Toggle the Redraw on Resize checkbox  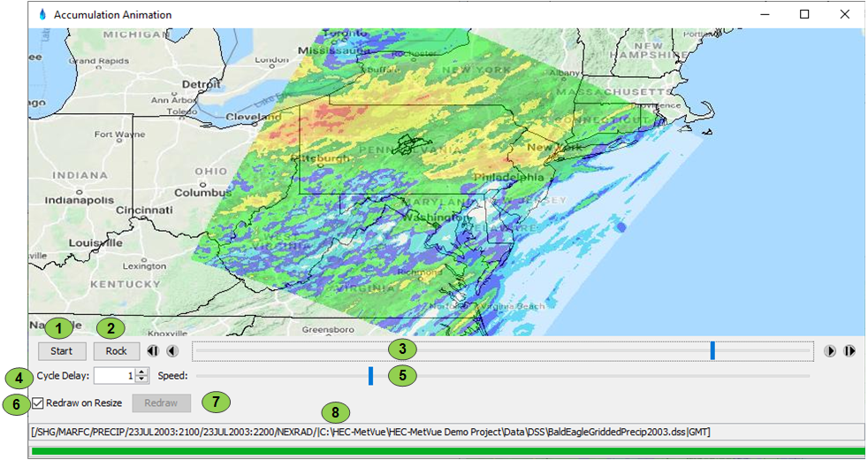pyautogui.click(x=38, y=403)
